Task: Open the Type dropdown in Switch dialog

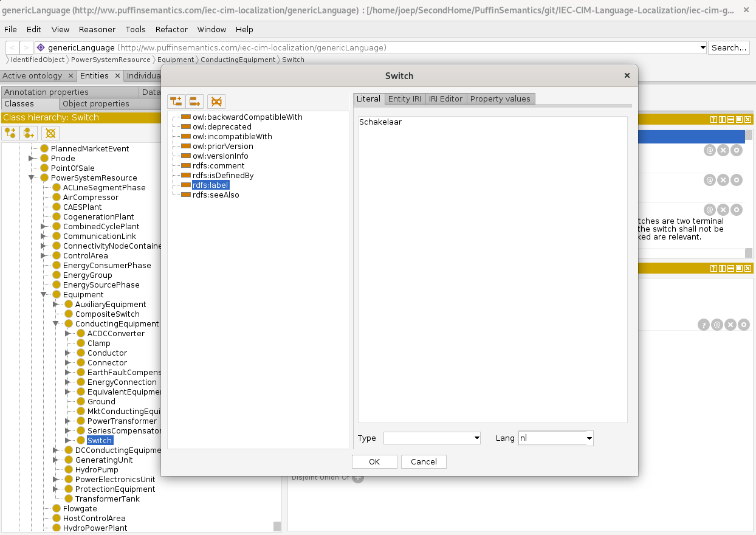Action: (x=476, y=438)
